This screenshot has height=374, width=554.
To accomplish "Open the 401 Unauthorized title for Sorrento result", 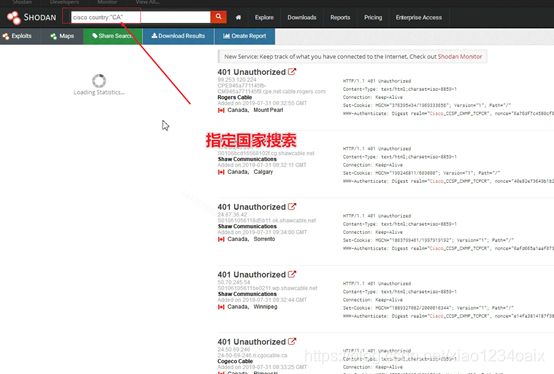I will pyautogui.click(x=252, y=207).
